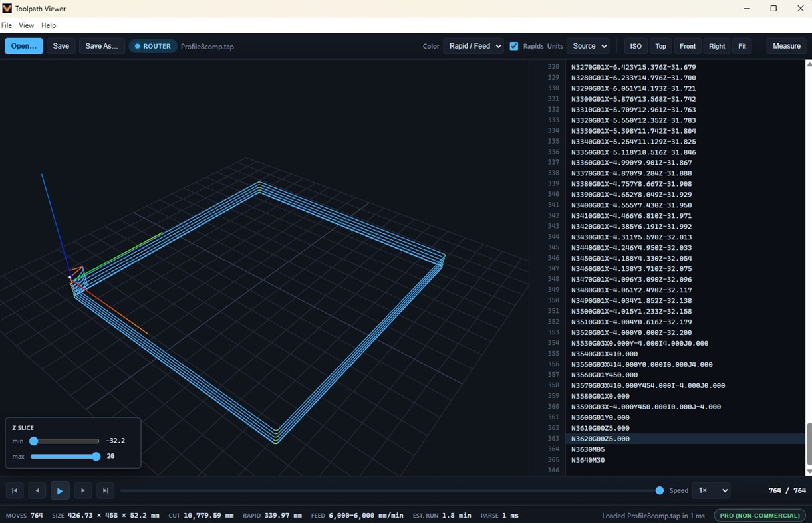Open the Units Source dropdown
The image size is (812, 523).
pos(588,46)
